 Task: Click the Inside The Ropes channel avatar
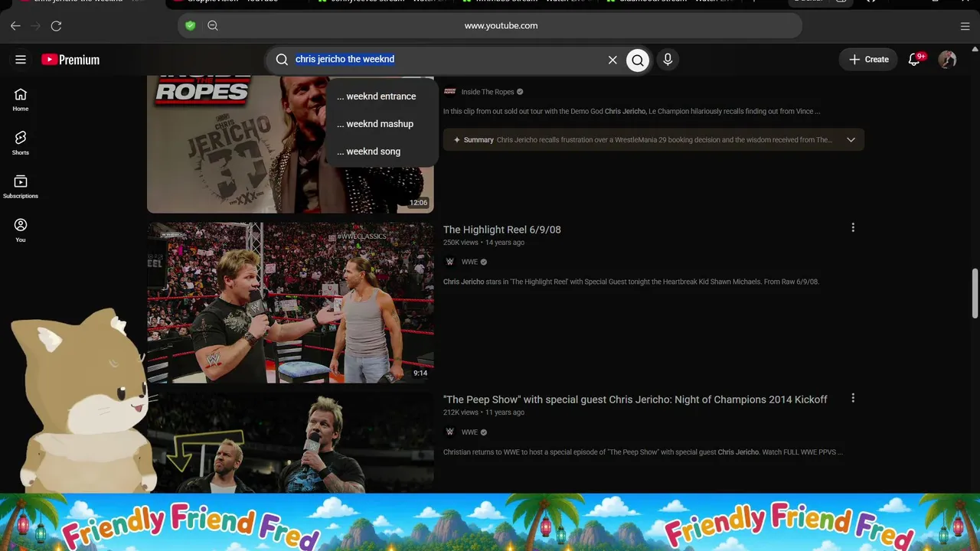tap(450, 91)
